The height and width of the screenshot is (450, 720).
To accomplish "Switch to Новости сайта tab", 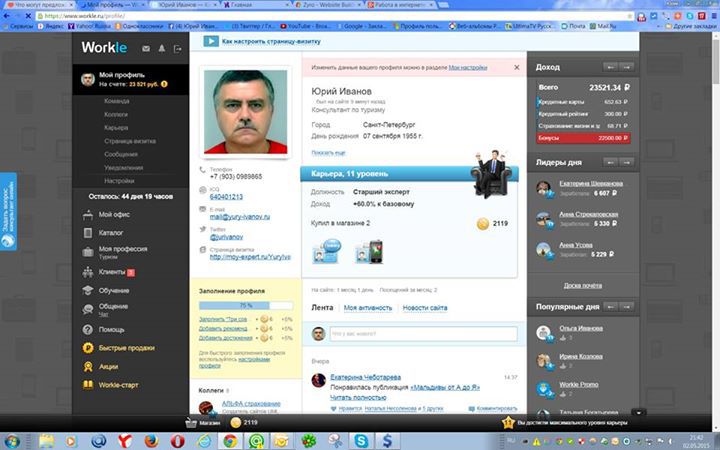I will tap(424, 308).
